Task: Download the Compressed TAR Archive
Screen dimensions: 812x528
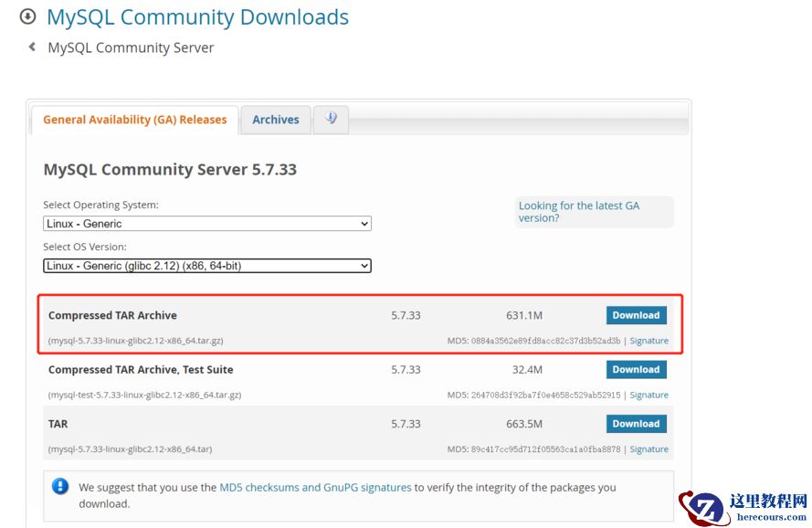Action: [636, 314]
